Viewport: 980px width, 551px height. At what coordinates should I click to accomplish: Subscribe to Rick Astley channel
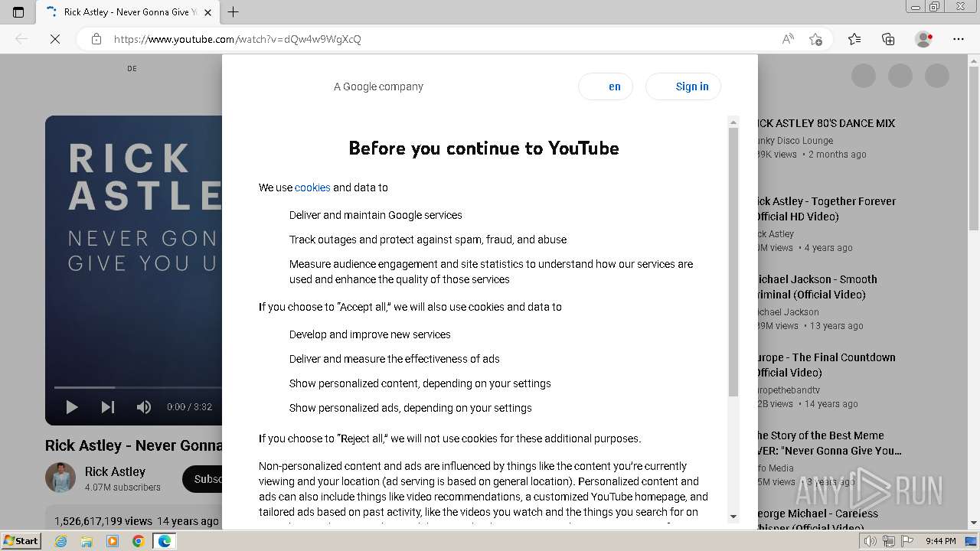click(203, 479)
